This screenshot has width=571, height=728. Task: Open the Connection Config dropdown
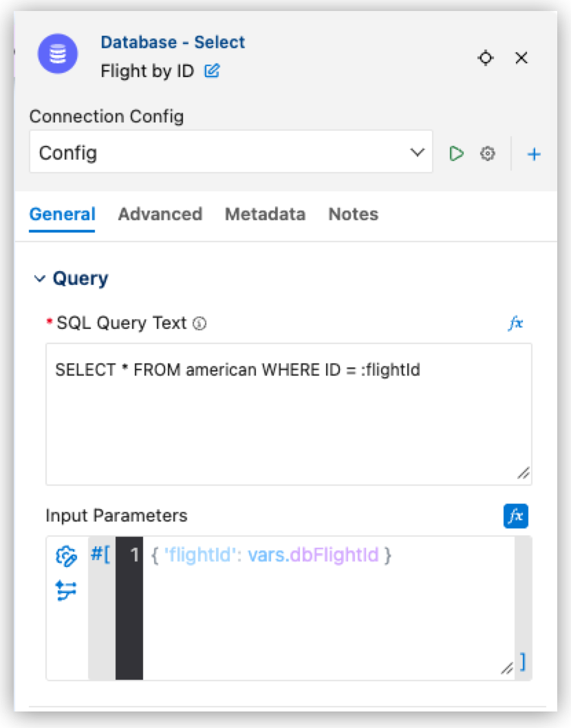231,152
